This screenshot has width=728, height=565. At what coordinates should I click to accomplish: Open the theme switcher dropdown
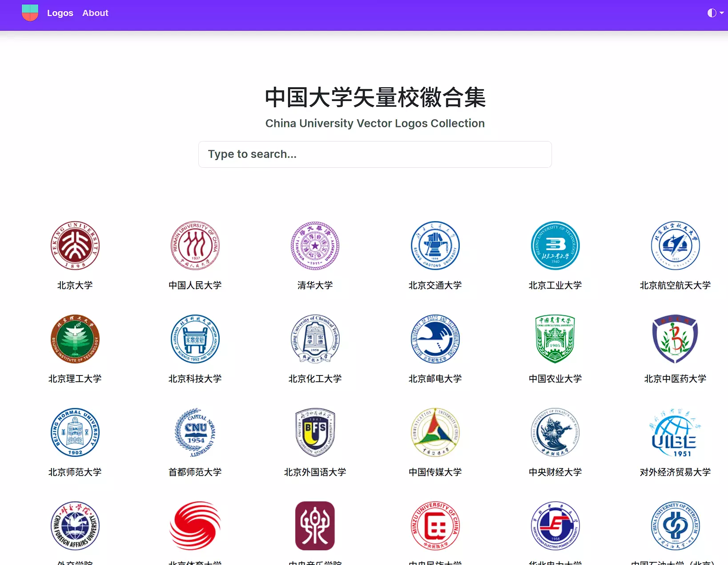(715, 13)
